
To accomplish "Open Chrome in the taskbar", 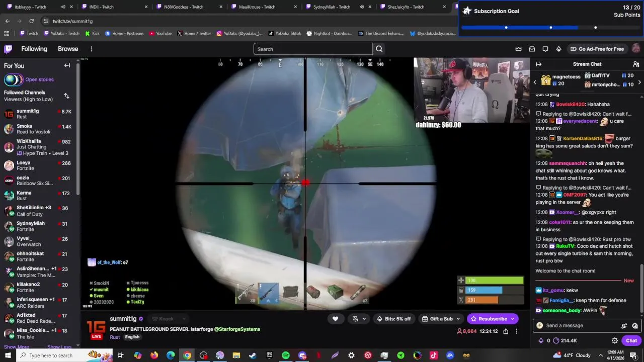I will coord(187,355).
